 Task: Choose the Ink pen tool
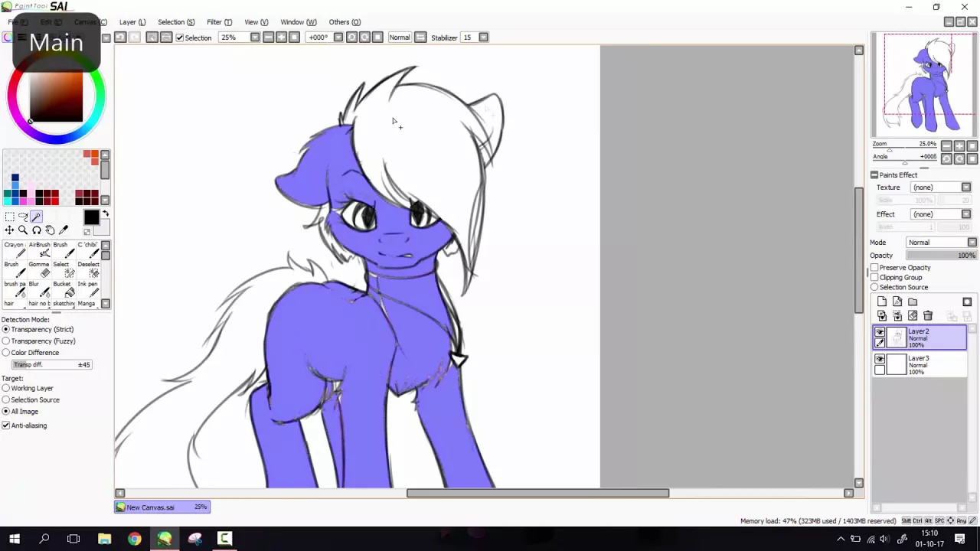click(87, 289)
